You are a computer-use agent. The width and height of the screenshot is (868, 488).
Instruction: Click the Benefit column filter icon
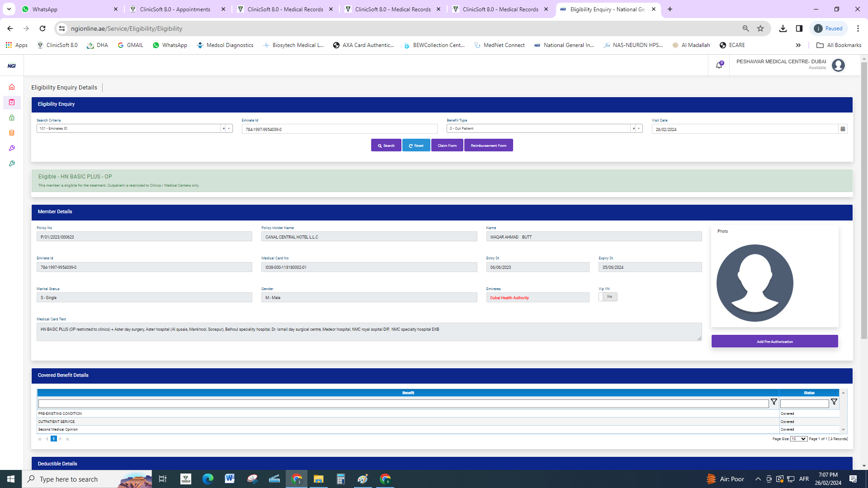[x=774, y=402]
